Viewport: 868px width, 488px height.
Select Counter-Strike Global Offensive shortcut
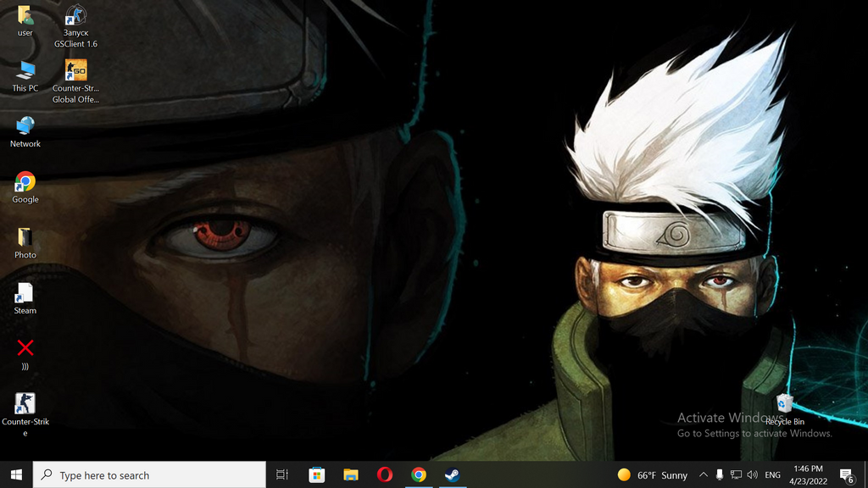pos(75,82)
